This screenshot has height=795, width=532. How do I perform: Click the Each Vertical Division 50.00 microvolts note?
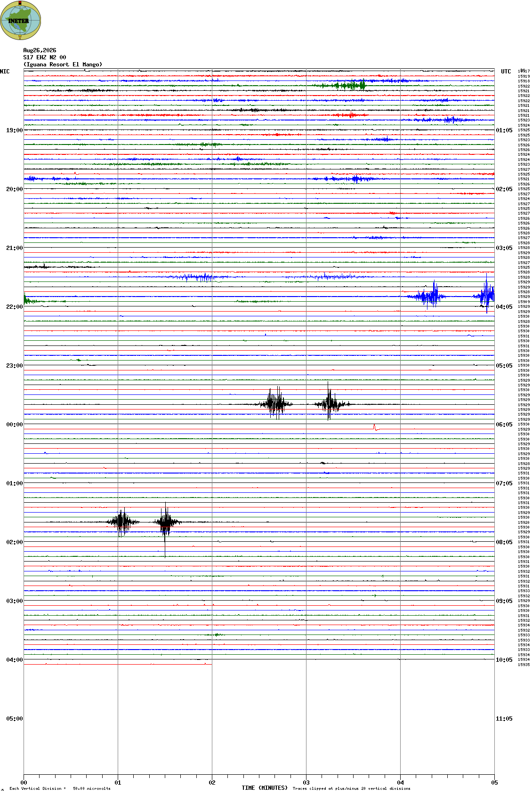[60, 788]
